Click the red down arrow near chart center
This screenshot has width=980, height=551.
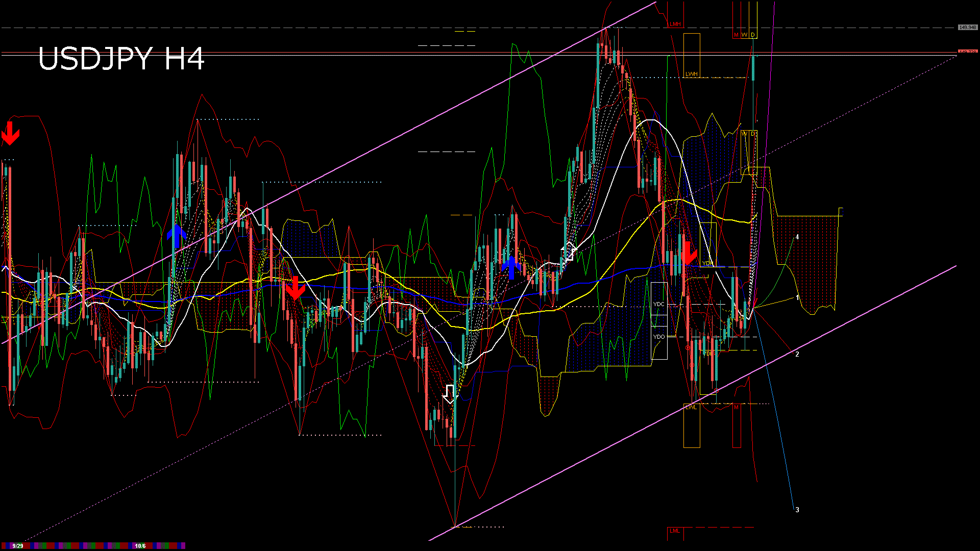click(x=295, y=288)
